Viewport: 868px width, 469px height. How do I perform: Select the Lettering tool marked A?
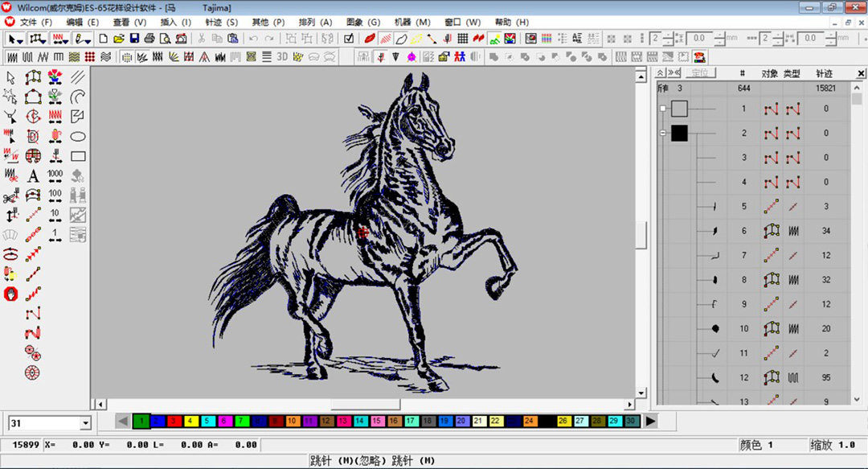point(33,175)
